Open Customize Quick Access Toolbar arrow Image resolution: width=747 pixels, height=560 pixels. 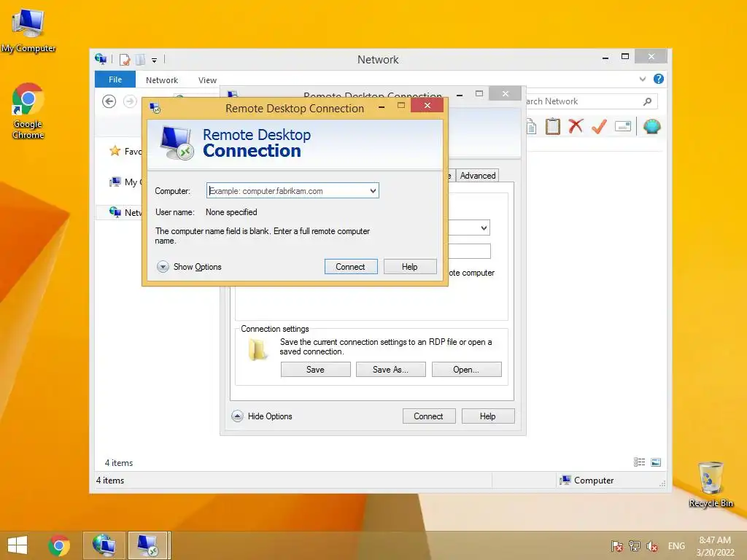tap(155, 60)
